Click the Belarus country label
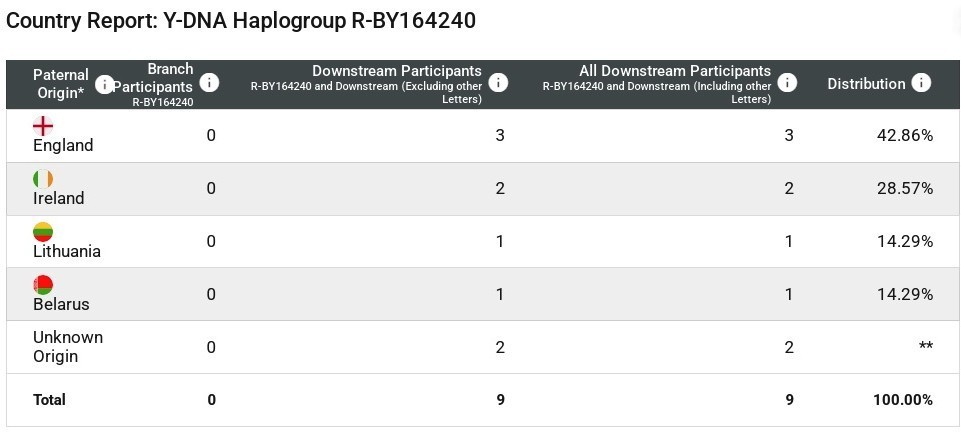Viewport: 961px width, 433px height. 61,305
